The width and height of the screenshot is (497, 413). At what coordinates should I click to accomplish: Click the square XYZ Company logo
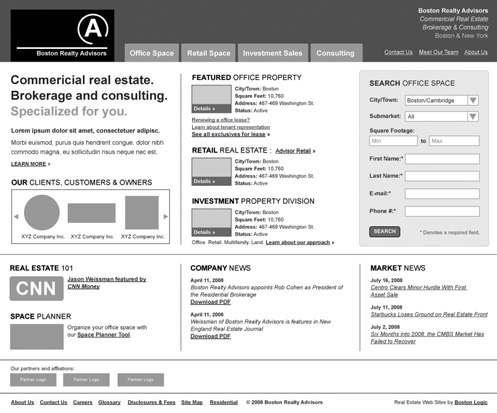pos(142,212)
